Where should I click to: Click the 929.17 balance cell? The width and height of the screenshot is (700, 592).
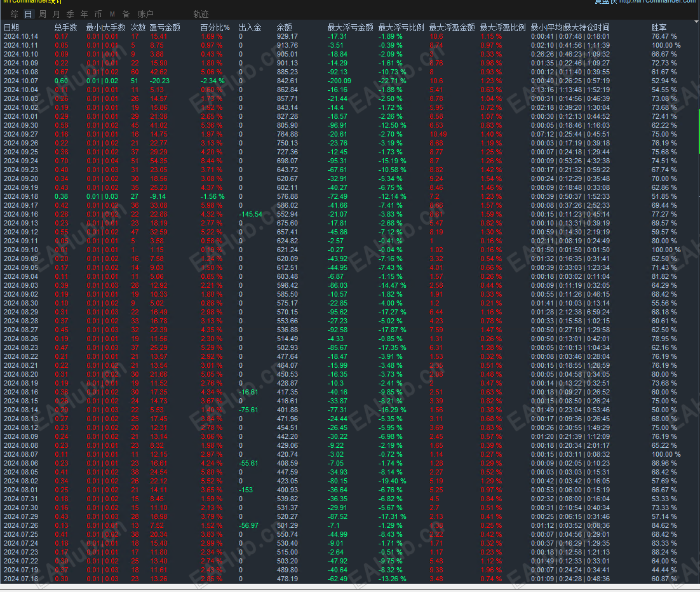click(x=287, y=37)
